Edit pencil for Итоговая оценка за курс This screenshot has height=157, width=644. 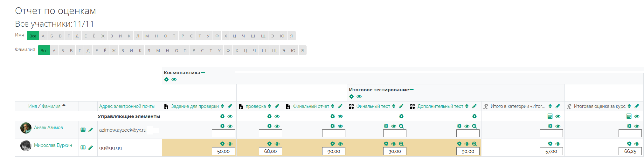(637, 106)
